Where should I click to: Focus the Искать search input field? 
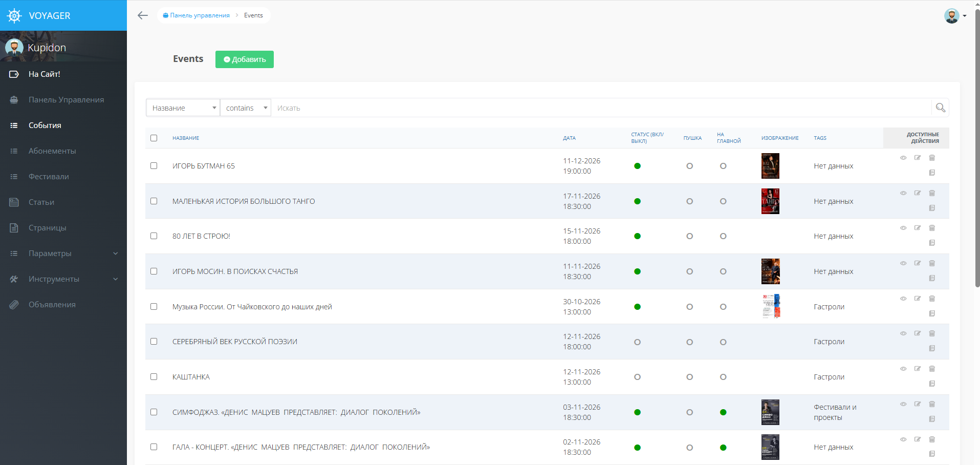[601, 108]
